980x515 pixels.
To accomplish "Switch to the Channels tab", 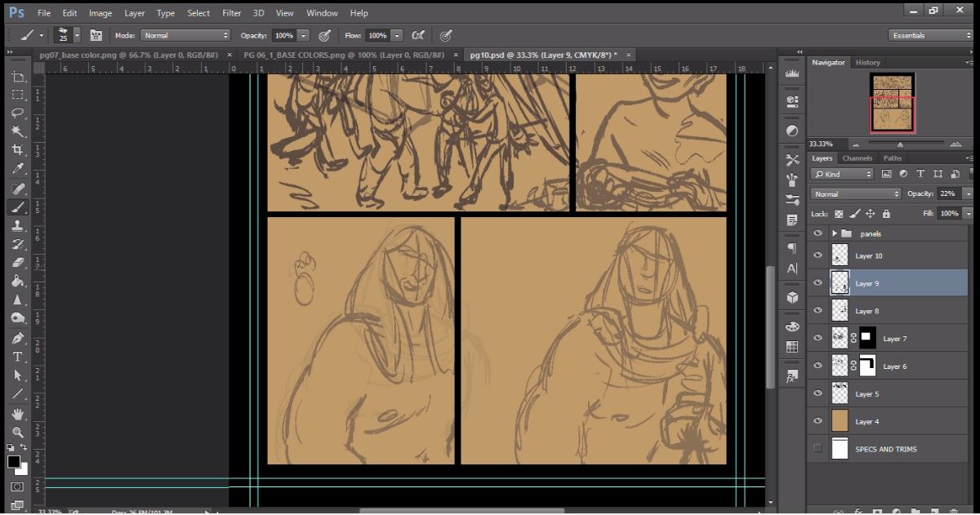I will pyautogui.click(x=857, y=158).
